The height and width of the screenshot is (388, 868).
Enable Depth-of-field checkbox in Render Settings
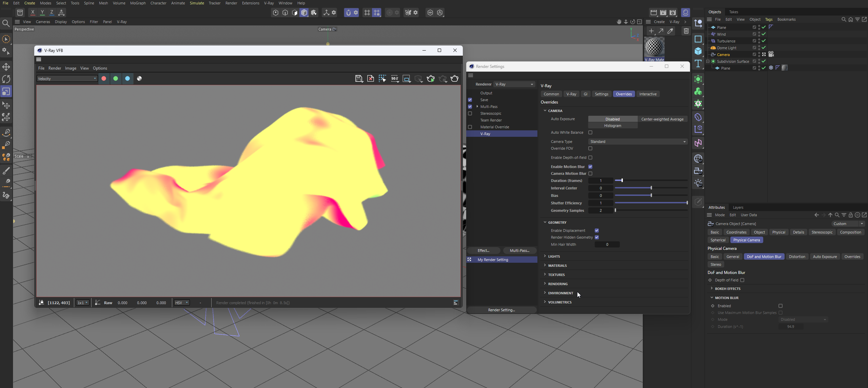(x=590, y=158)
